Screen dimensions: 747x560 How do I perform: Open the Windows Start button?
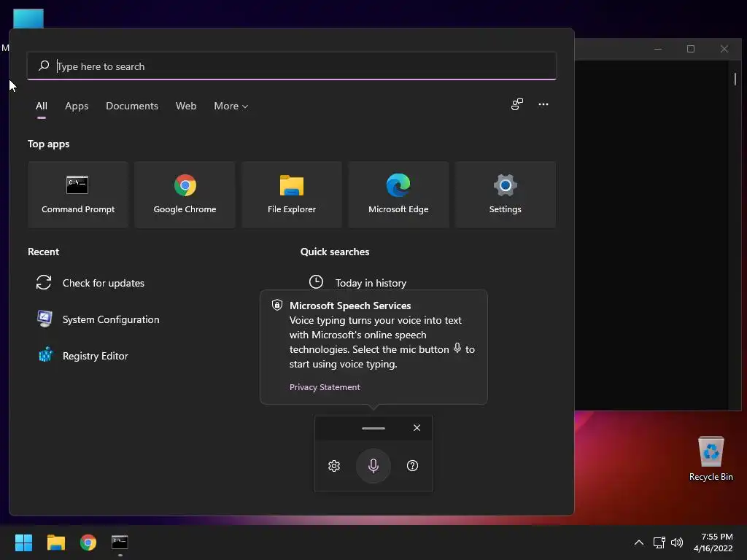click(x=23, y=542)
